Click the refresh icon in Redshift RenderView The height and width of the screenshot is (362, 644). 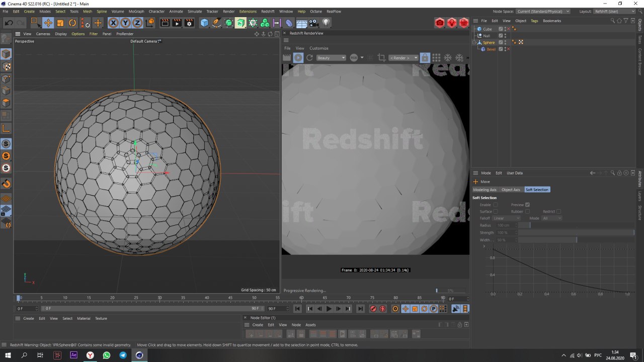[310, 58]
